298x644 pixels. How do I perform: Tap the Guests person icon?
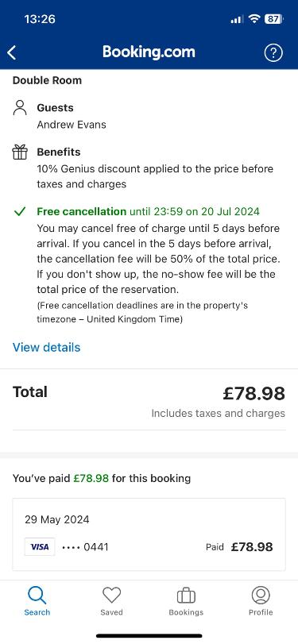click(20, 108)
